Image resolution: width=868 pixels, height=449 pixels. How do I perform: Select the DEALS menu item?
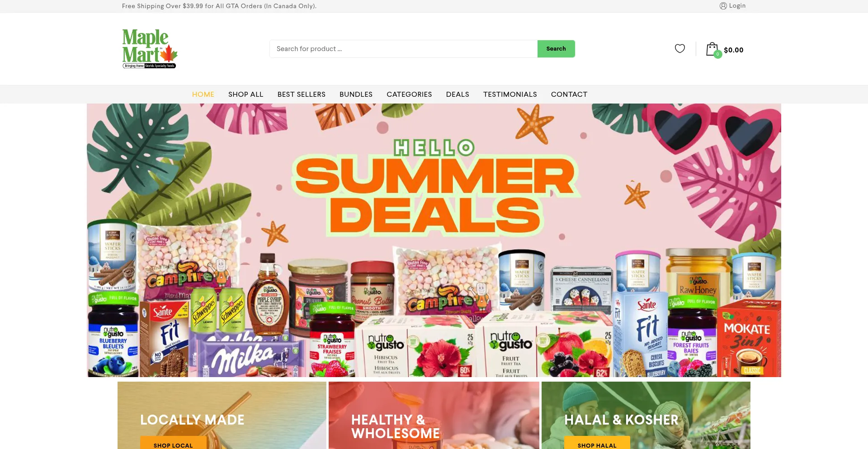pyautogui.click(x=458, y=95)
